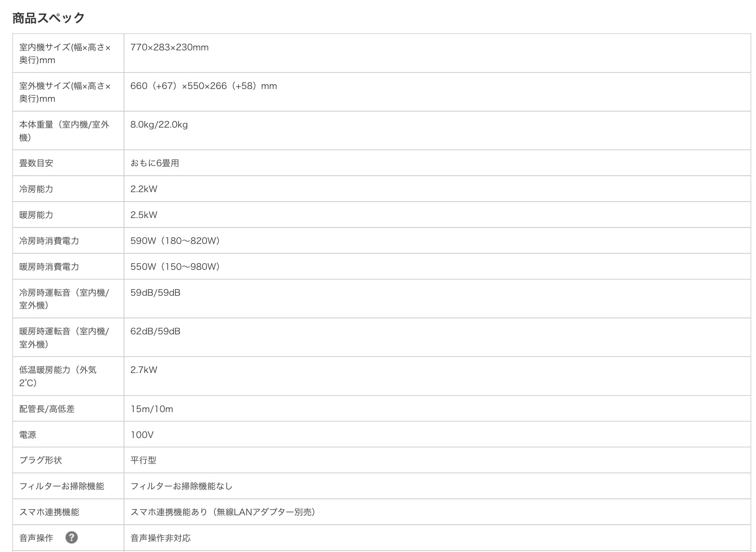The width and height of the screenshot is (756, 552).
Task: Click the cooling capacity value 2.2kW
Action: 144,189
